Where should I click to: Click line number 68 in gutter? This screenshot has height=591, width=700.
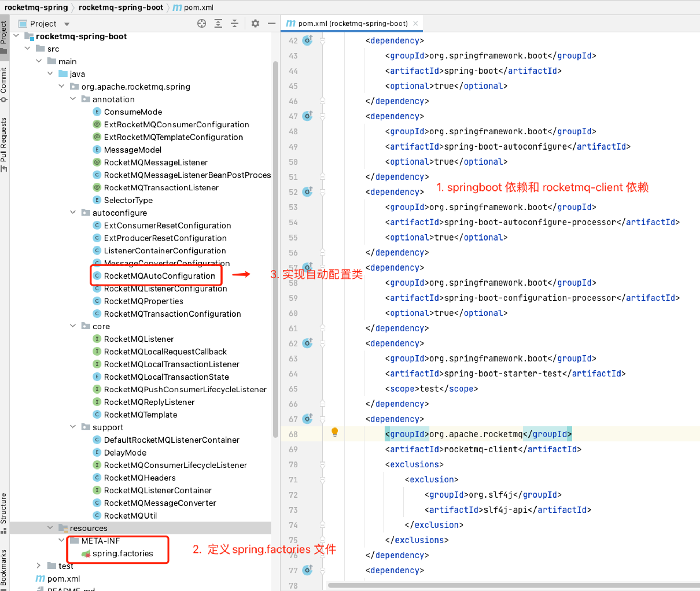[293, 434]
